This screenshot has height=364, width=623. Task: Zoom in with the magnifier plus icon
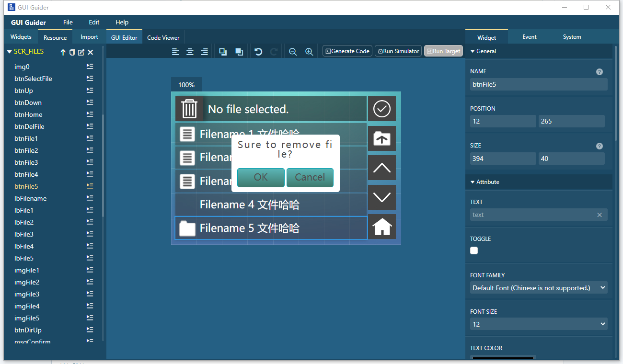click(x=309, y=52)
